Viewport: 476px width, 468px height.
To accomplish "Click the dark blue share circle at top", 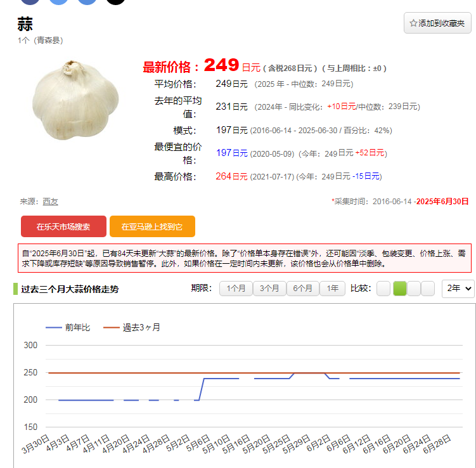I will 30,1.
